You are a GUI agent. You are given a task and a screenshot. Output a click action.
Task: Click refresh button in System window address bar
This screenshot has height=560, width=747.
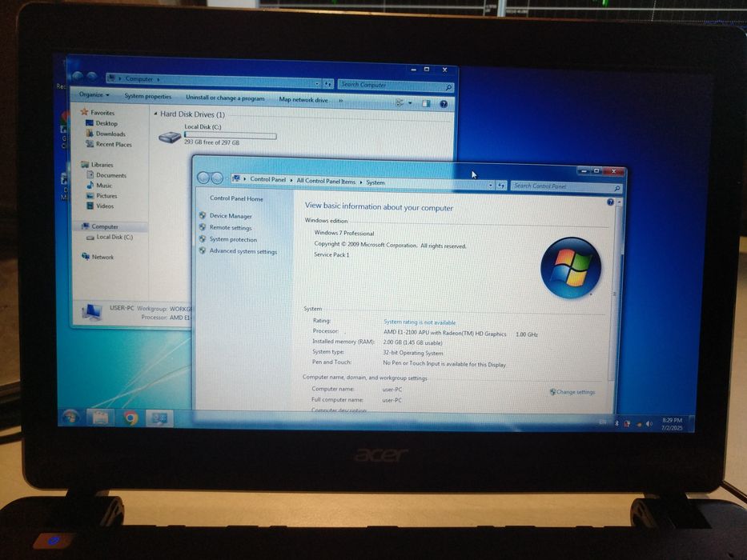tap(501, 186)
